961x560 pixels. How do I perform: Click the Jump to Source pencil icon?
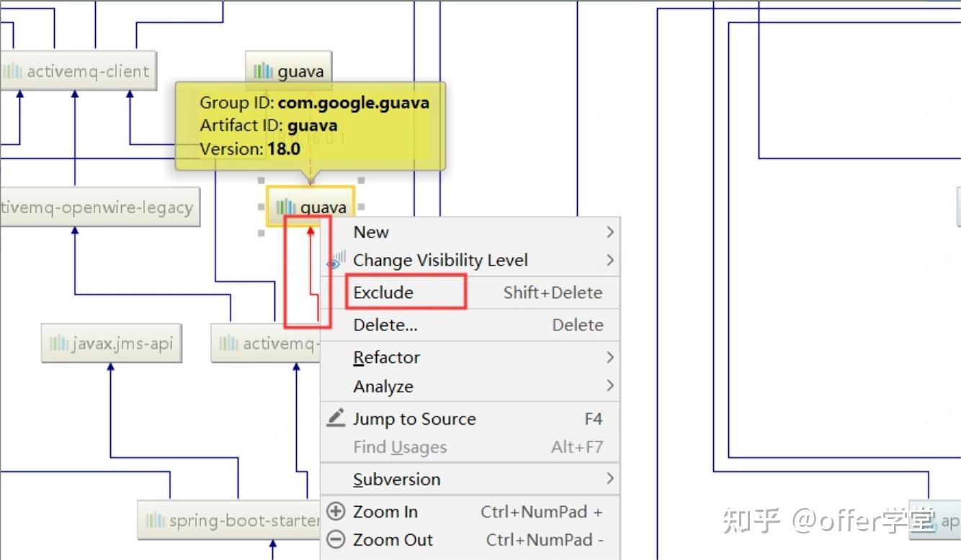pos(336,417)
